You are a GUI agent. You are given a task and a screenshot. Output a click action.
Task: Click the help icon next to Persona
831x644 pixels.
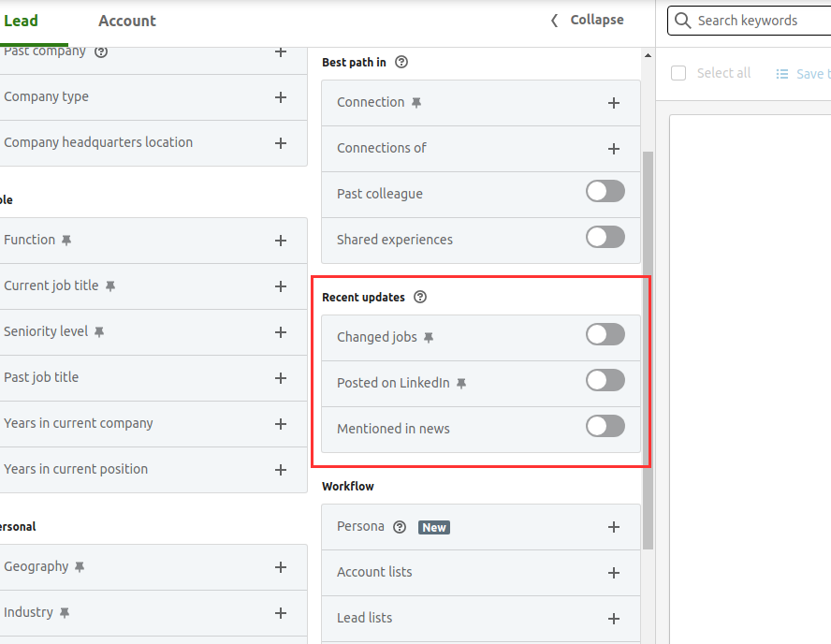(x=400, y=527)
